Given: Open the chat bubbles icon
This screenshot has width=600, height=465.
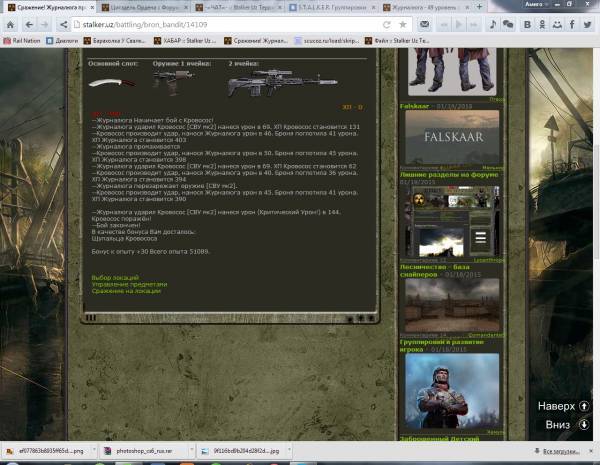Looking at the screenshot, I should point(508,25).
